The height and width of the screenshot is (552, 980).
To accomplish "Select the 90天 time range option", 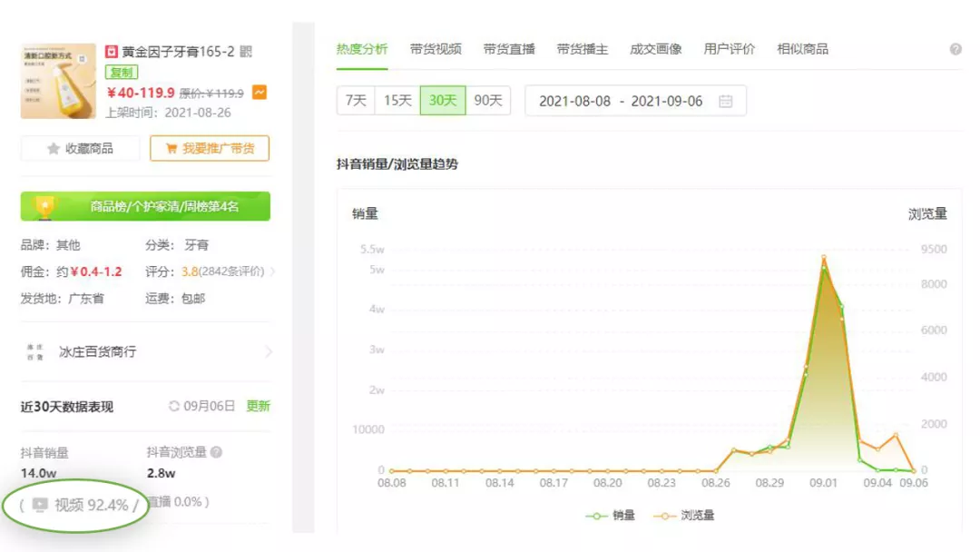I will point(487,101).
